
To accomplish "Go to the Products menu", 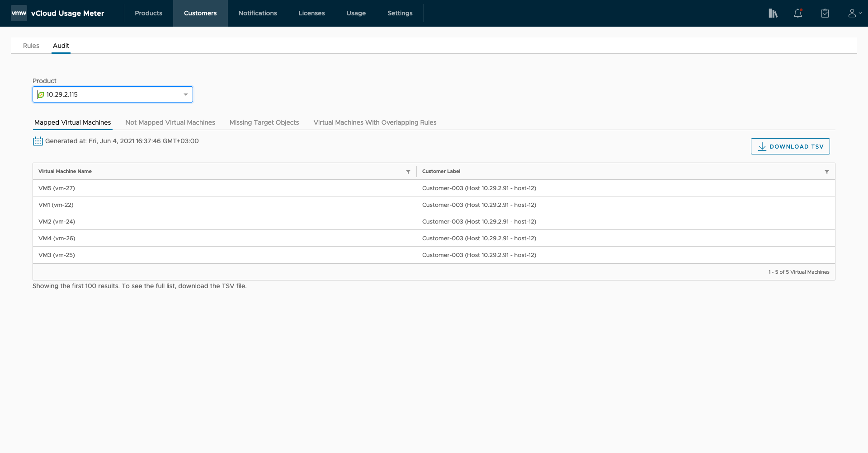I will point(148,13).
